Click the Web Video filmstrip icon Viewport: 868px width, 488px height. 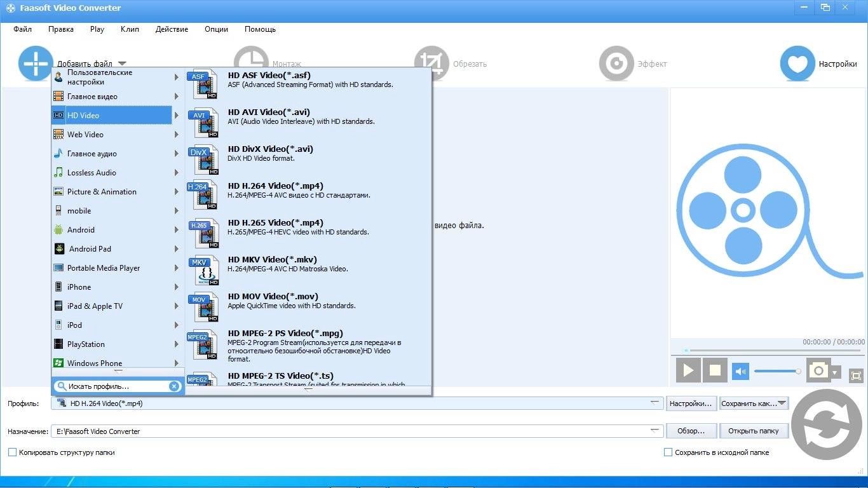(x=58, y=134)
